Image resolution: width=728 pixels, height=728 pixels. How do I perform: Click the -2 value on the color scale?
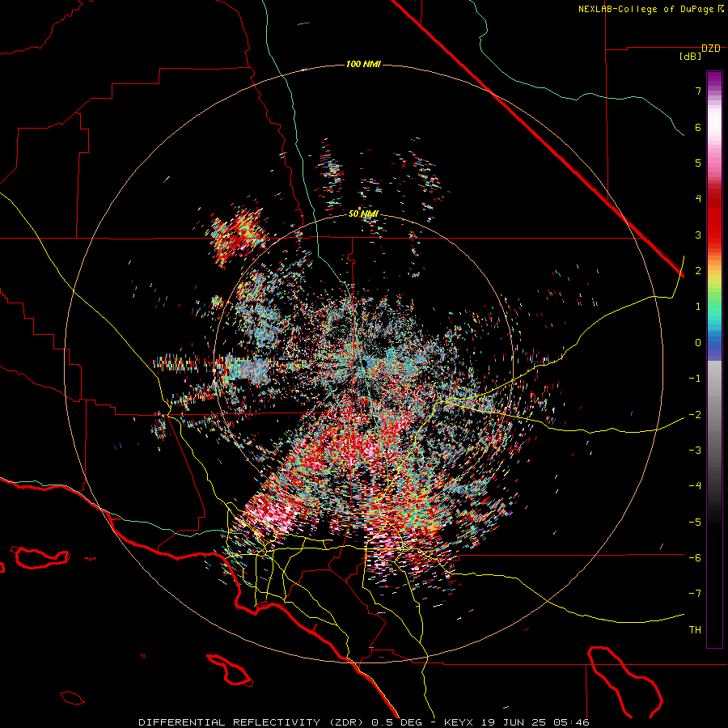click(695, 415)
